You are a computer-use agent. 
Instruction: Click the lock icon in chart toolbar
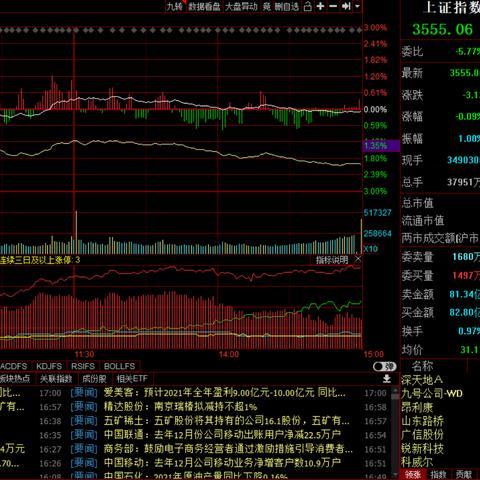click(x=308, y=6)
